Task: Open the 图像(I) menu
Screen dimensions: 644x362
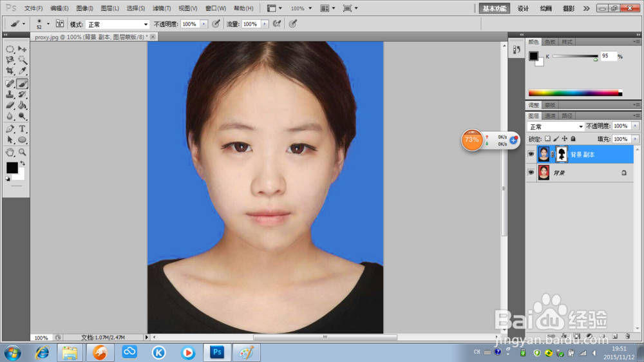Action: (84, 8)
